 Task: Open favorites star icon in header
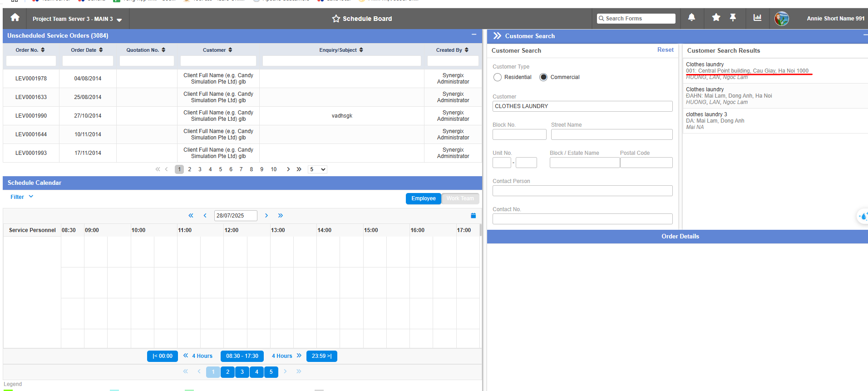pyautogui.click(x=716, y=18)
